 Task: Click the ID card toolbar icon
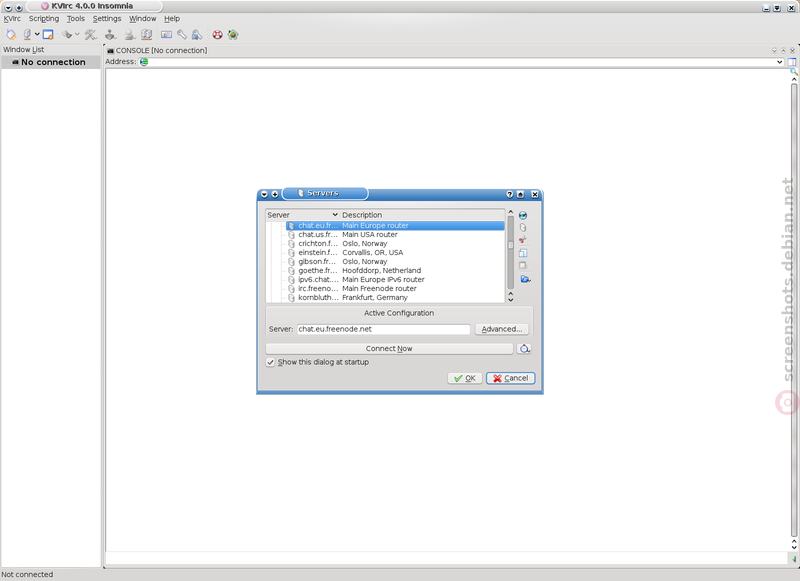click(166, 35)
